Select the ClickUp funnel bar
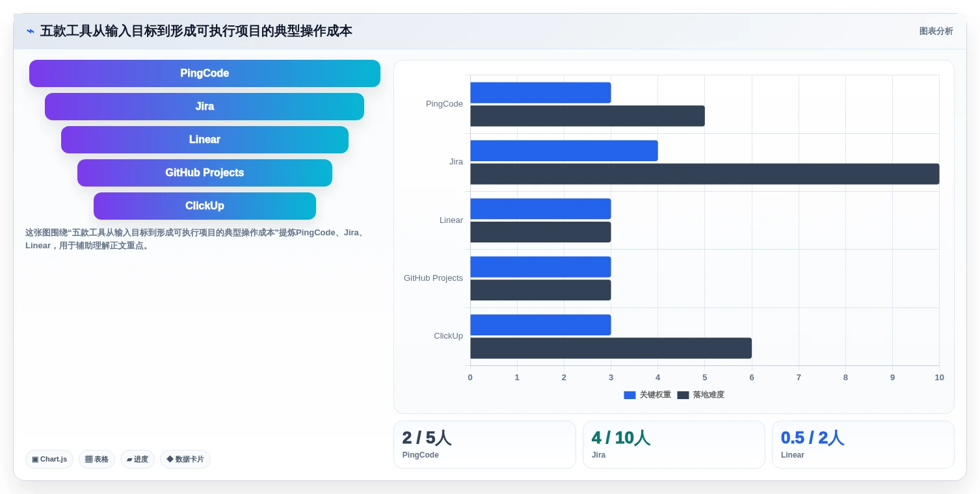Image resolution: width=980 pixels, height=494 pixels. tap(205, 206)
